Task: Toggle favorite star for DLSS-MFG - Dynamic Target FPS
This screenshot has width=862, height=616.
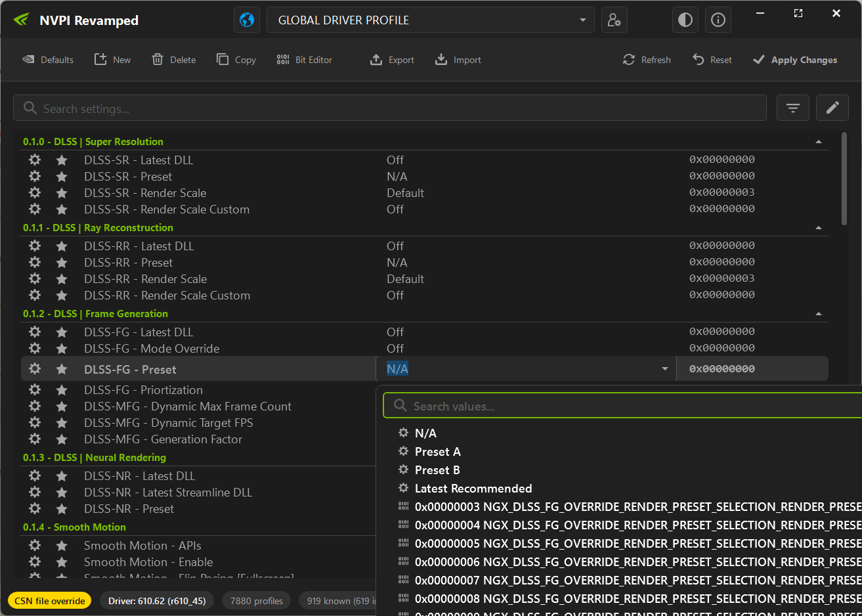Action: pos(62,422)
